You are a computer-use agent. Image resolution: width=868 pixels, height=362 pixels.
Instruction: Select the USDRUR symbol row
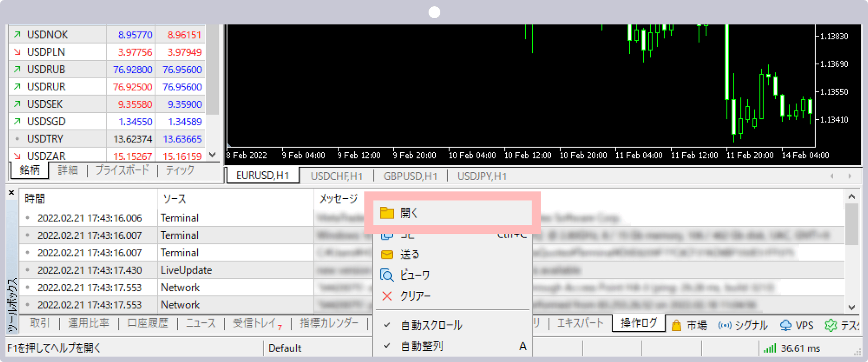[x=107, y=87]
